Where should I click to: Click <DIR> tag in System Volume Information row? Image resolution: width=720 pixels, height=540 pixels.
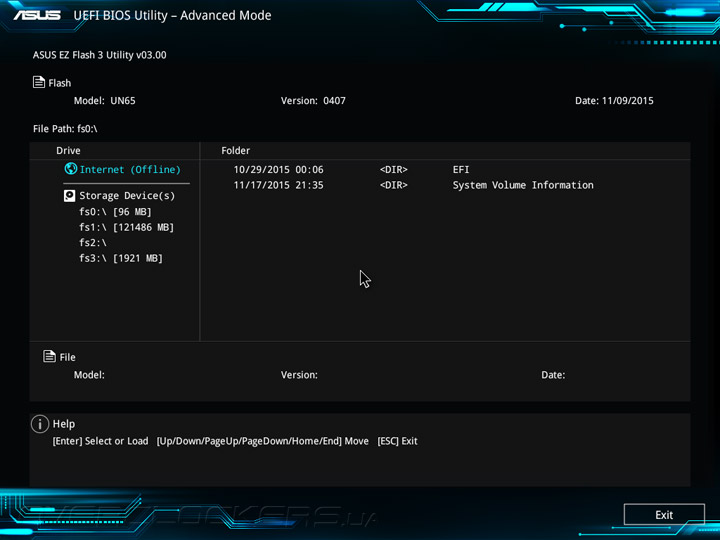(x=394, y=185)
